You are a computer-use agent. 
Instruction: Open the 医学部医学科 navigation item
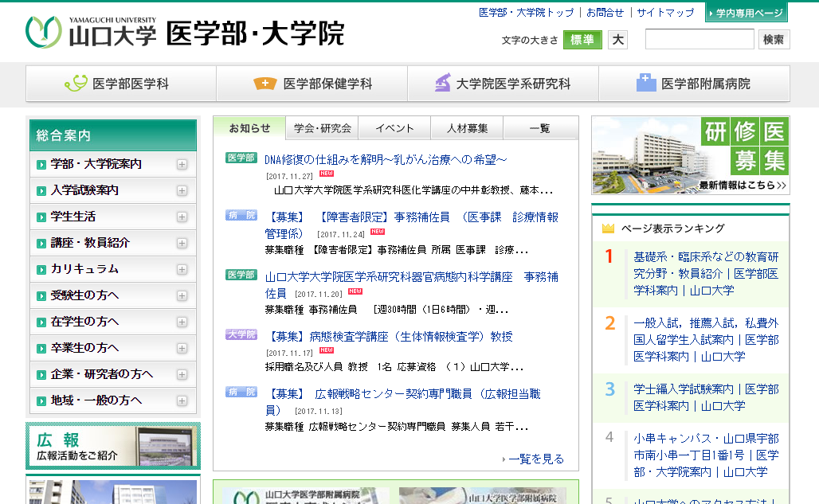[121, 84]
